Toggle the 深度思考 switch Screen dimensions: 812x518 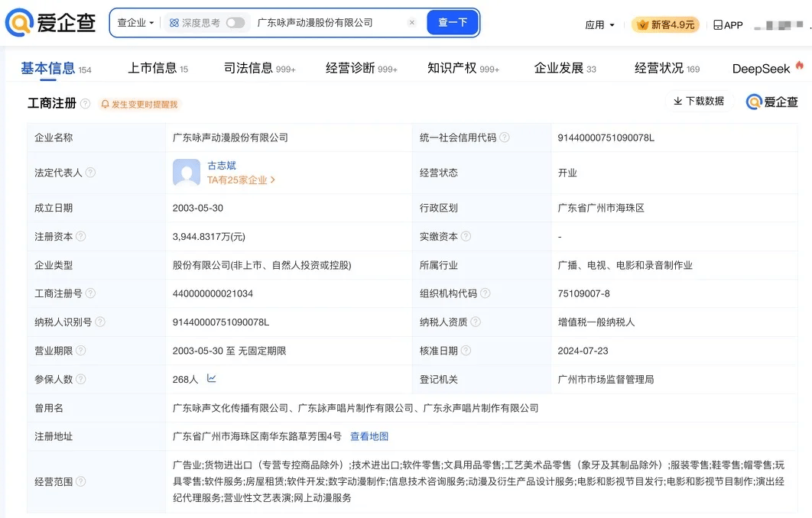[235, 23]
